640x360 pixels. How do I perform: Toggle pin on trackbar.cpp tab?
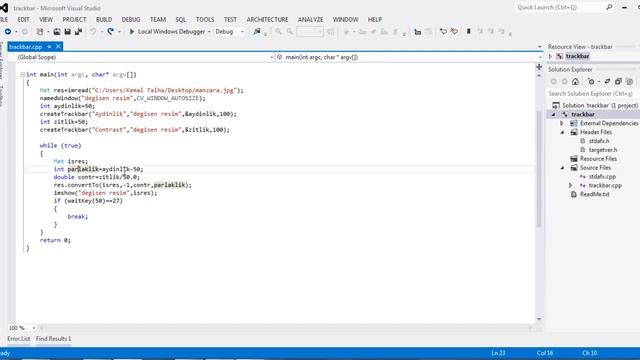click(x=49, y=47)
